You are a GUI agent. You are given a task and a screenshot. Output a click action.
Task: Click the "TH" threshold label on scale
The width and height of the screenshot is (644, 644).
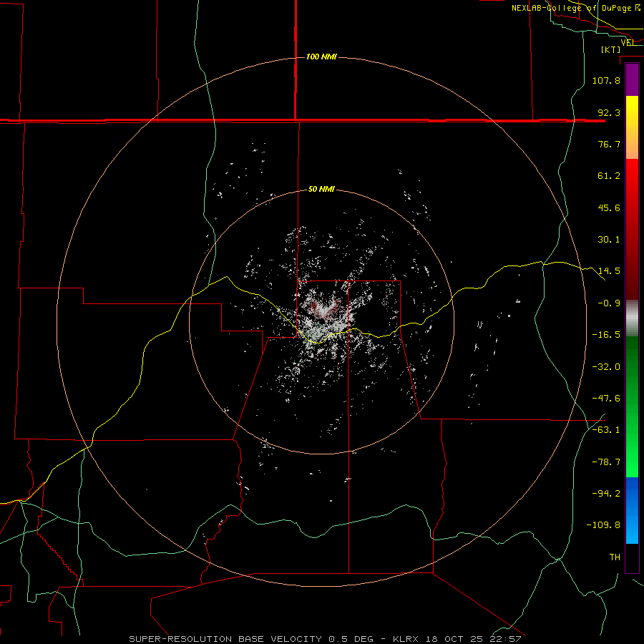pyautogui.click(x=615, y=557)
